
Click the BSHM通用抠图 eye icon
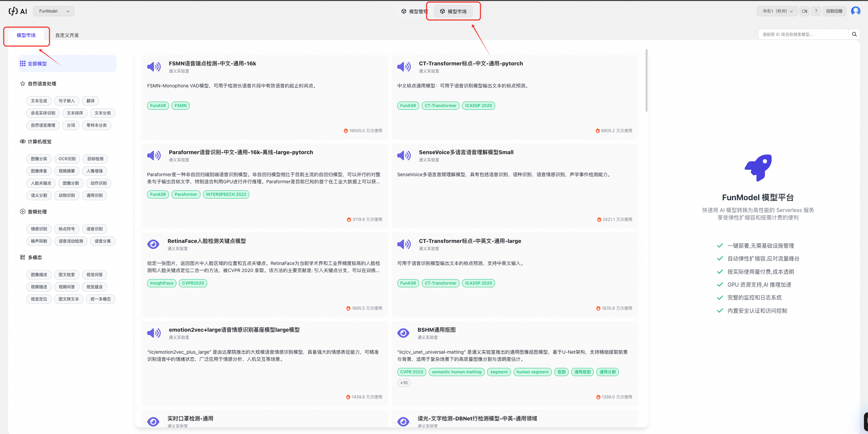pyautogui.click(x=403, y=333)
